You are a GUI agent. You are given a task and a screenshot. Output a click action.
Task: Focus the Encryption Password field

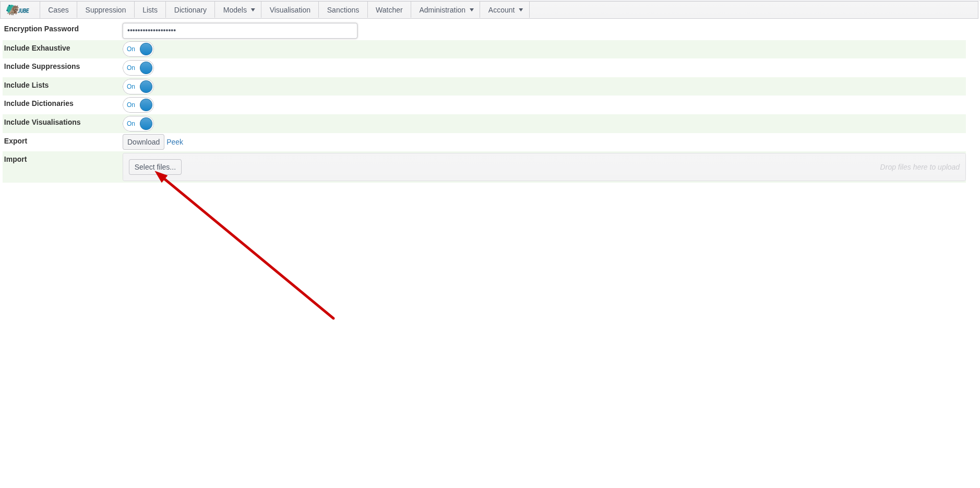(240, 31)
